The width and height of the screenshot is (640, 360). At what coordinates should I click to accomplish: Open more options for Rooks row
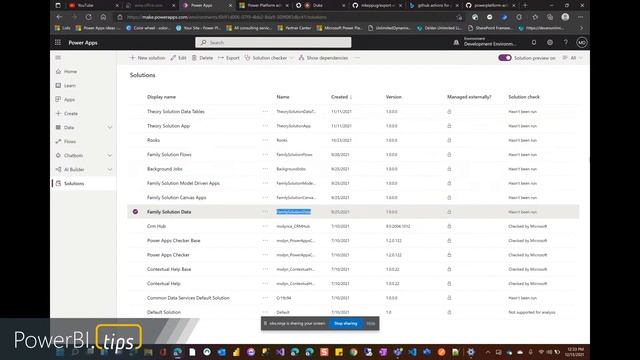[265, 140]
